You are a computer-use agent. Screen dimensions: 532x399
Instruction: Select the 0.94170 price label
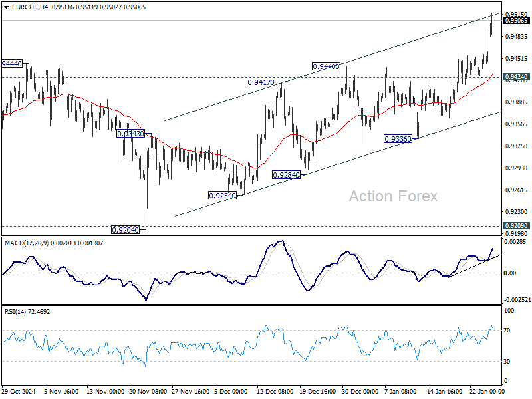point(261,82)
